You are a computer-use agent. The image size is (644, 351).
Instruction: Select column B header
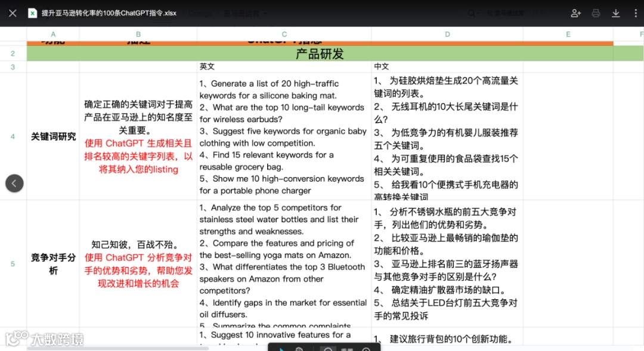pyautogui.click(x=138, y=35)
